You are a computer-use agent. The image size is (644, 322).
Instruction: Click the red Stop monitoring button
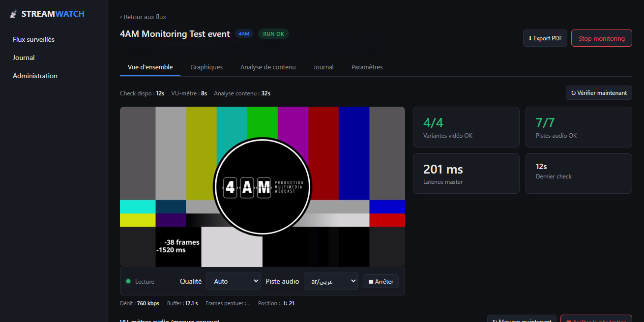click(x=601, y=38)
